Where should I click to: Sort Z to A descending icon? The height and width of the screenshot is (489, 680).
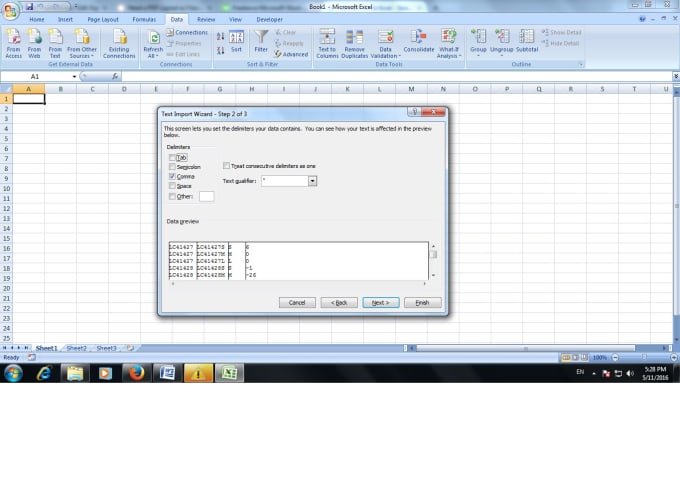220,50
